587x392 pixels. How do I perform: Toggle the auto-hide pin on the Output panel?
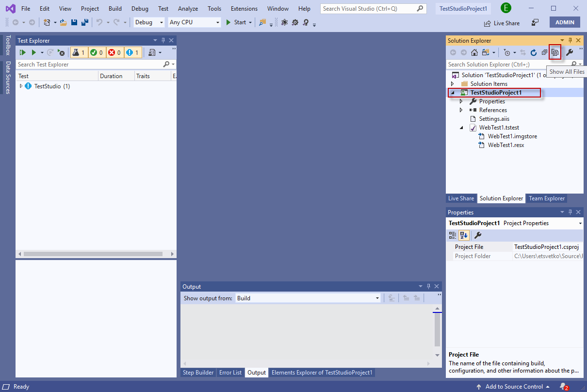[429, 287]
